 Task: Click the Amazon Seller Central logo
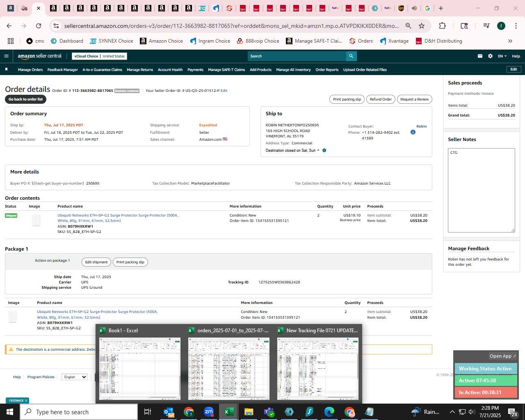click(39, 56)
